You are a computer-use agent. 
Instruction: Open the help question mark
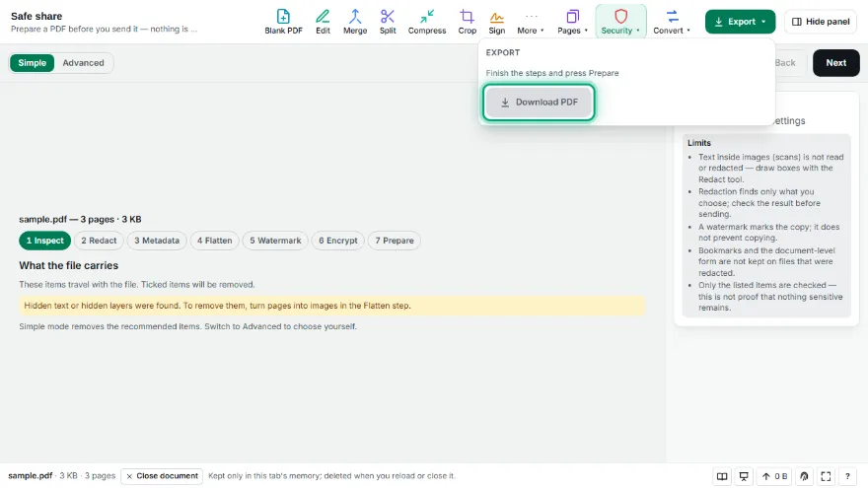coord(847,476)
